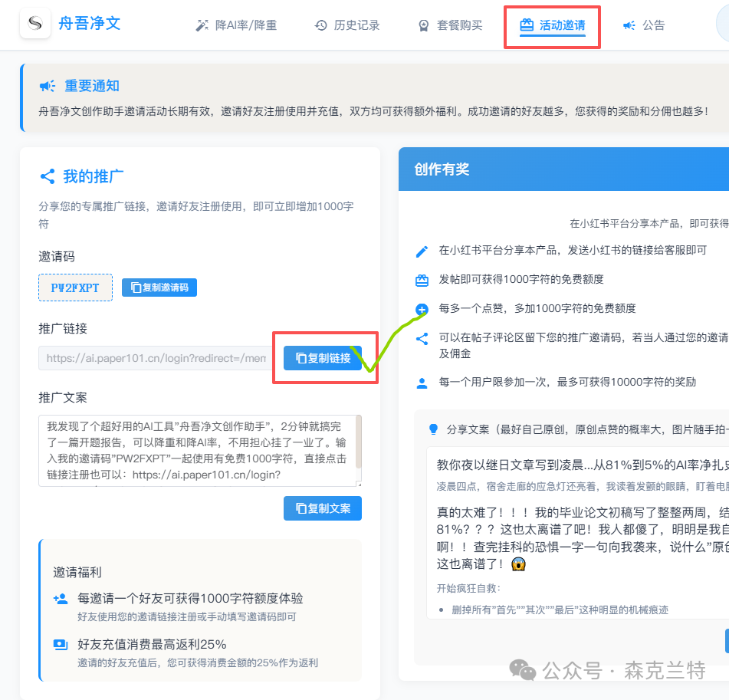The width and height of the screenshot is (729, 700).
Task: Click the 舟吾净文 logo icon
Action: pos(34,25)
